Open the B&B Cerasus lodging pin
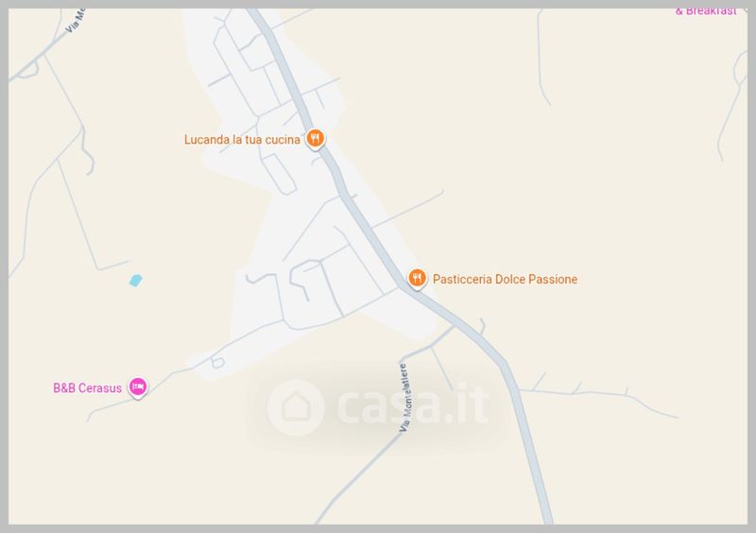The height and width of the screenshot is (533, 756). 138,387
